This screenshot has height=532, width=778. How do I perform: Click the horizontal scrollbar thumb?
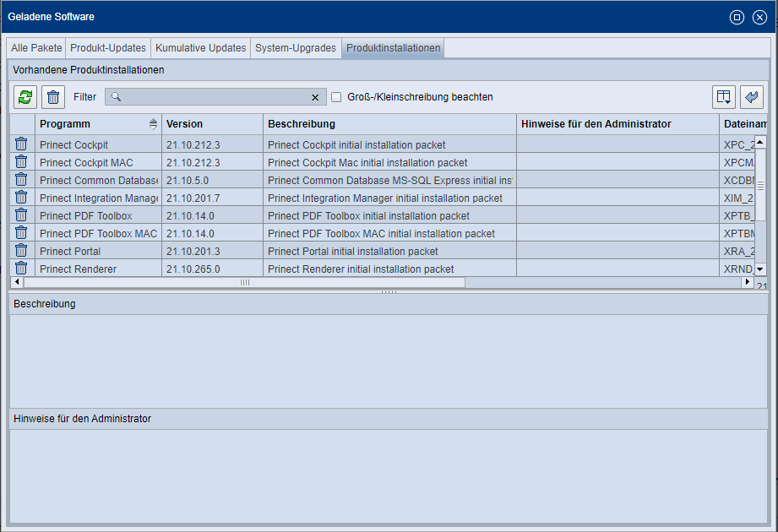(245, 282)
